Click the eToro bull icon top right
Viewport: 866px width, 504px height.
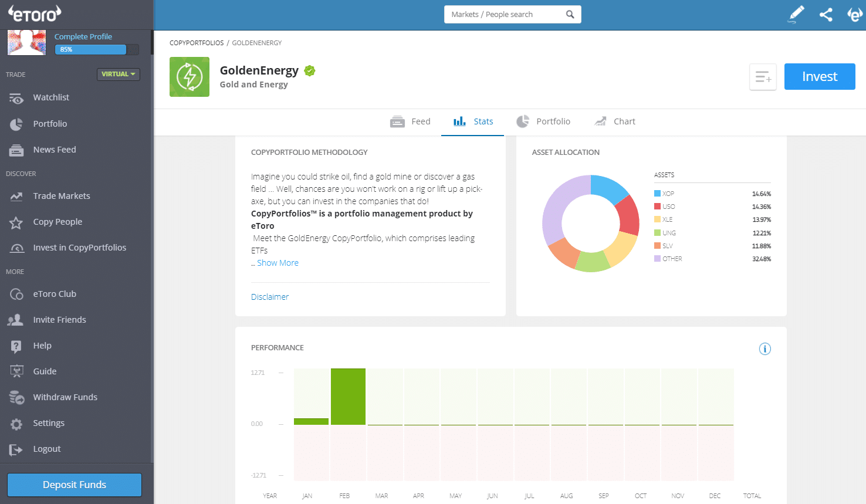(855, 15)
